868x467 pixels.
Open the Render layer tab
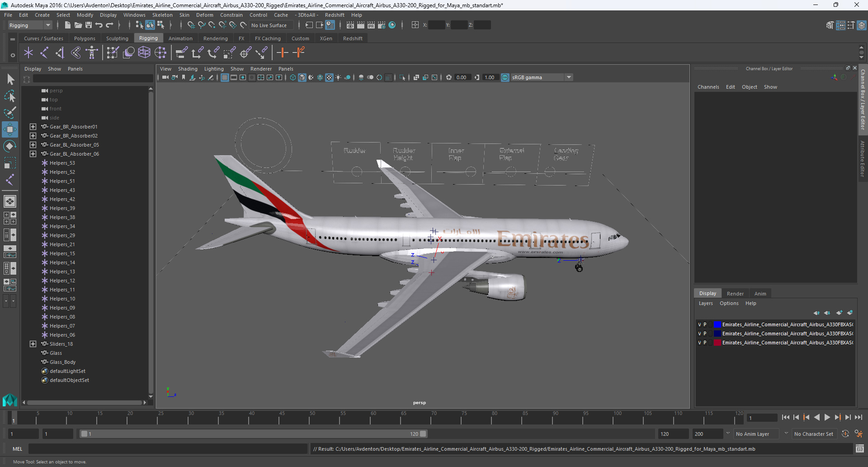pos(735,294)
